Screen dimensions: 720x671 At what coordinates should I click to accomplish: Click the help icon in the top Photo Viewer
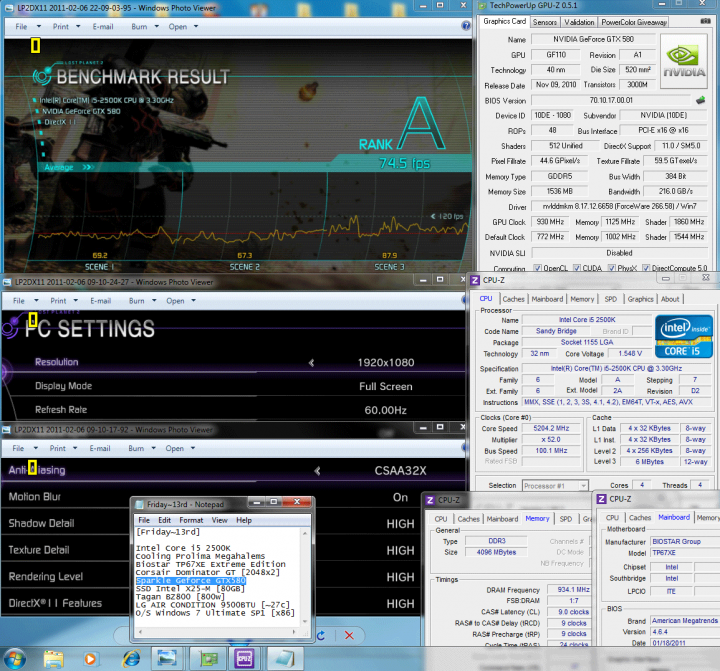pos(466,26)
